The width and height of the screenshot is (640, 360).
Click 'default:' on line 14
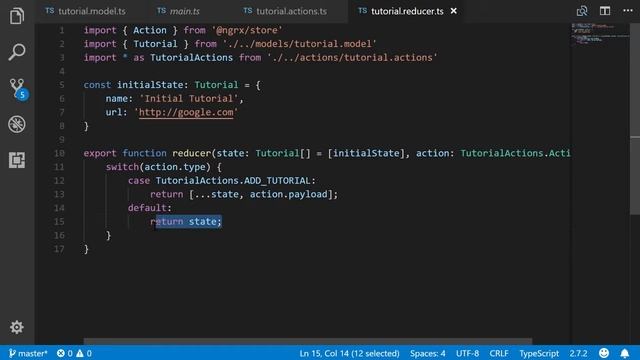(x=150, y=208)
